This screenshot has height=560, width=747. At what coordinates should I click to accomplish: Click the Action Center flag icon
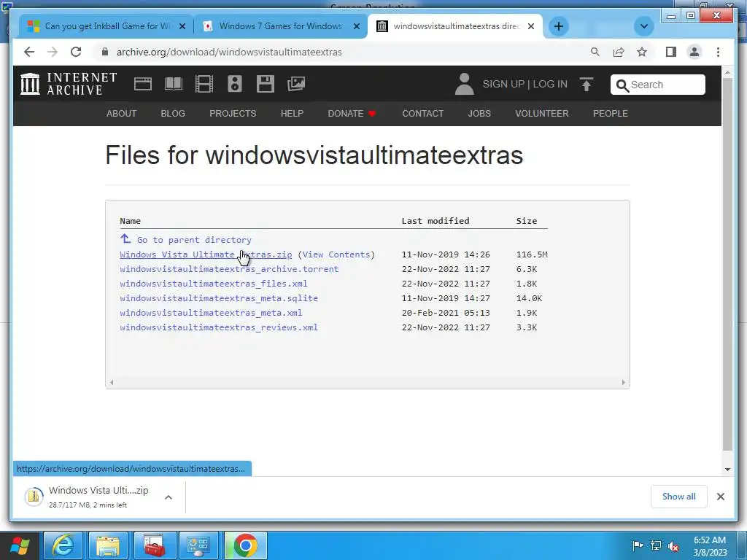(x=638, y=545)
